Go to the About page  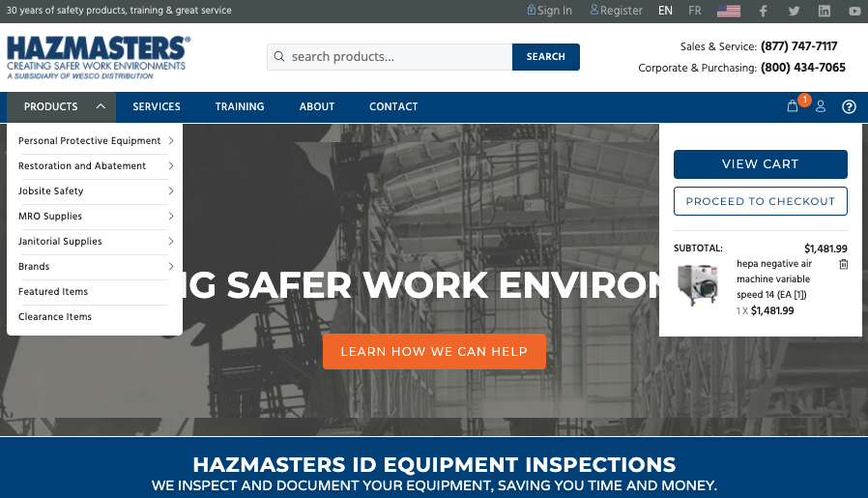click(x=317, y=106)
